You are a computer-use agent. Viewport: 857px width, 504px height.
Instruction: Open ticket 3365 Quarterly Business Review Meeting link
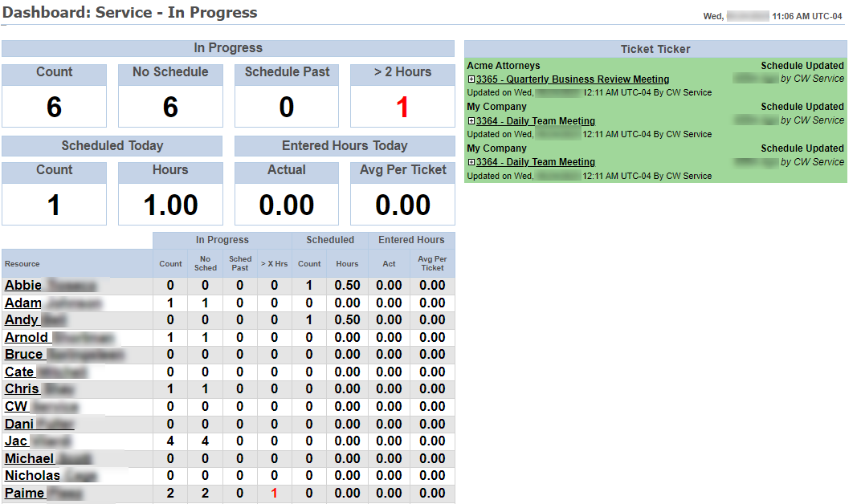572,79
